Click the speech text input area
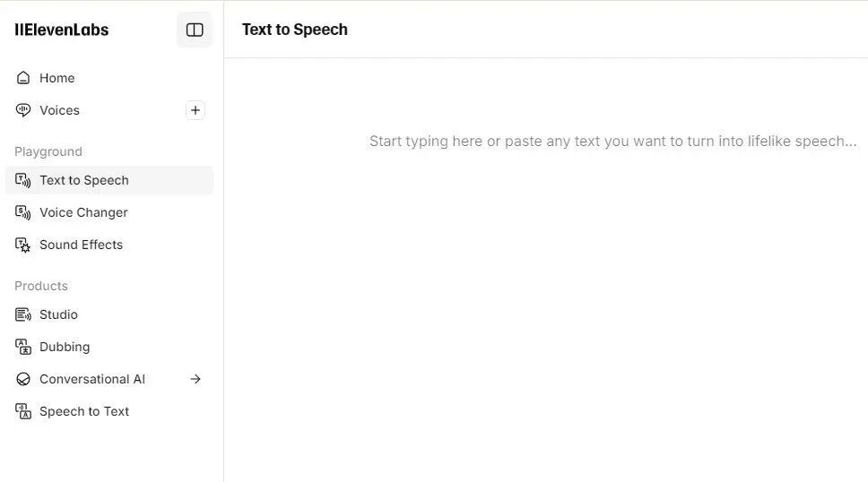 coord(612,142)
